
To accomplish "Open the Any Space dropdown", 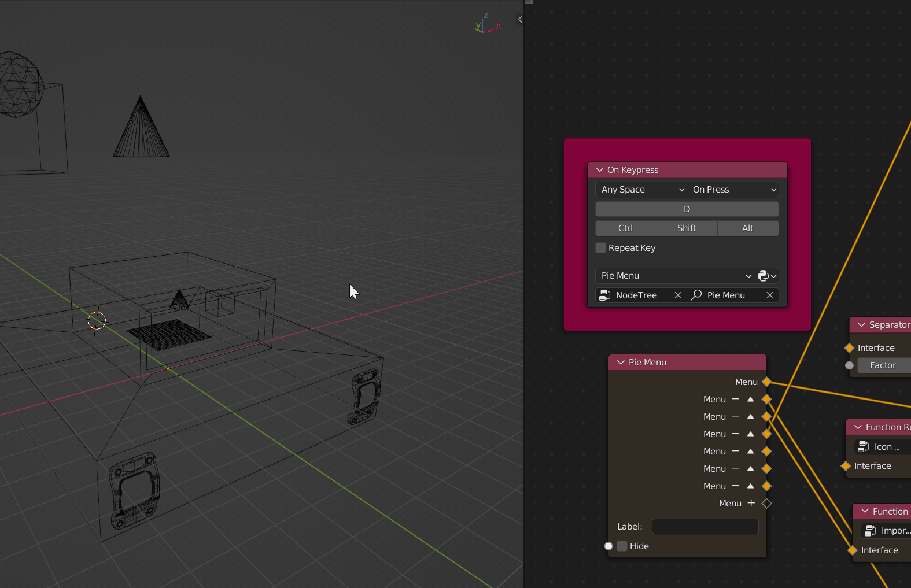I will 641,190.
